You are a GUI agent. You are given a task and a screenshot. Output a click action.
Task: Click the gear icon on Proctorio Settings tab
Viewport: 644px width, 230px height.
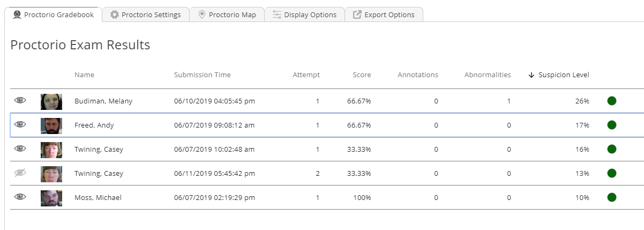coord(115,14)
